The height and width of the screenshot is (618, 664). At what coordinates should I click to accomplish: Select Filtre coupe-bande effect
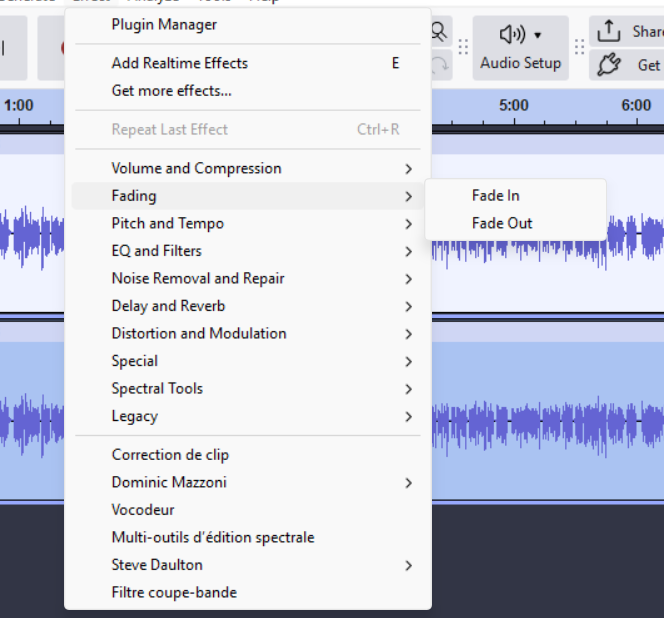click(174, 592)
